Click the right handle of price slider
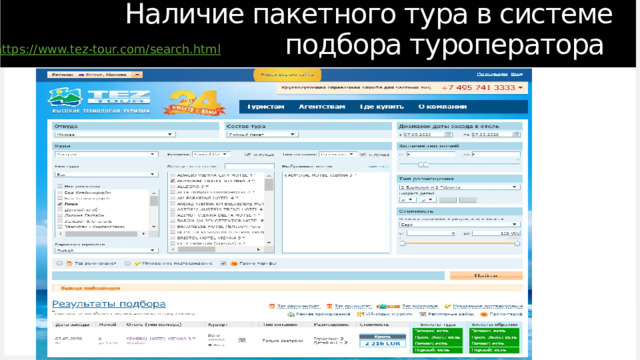The height and width of the screenshot is (360, 640). tap(517, 243)
